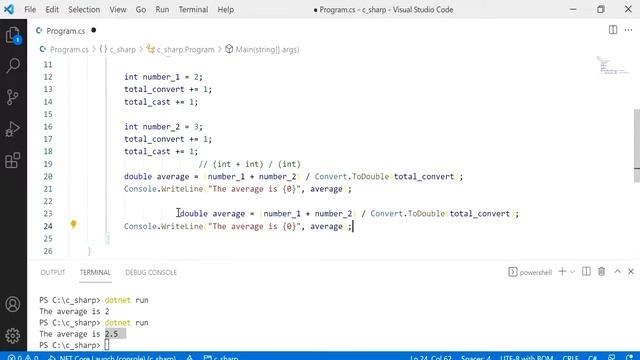The image size is (640, 360).
Task: Click Spaces: 4 indentation status item
Action: 476,358
